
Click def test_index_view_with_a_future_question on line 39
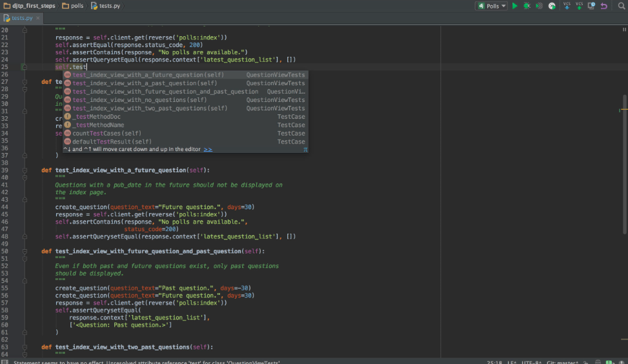click(x=125, y=170)
